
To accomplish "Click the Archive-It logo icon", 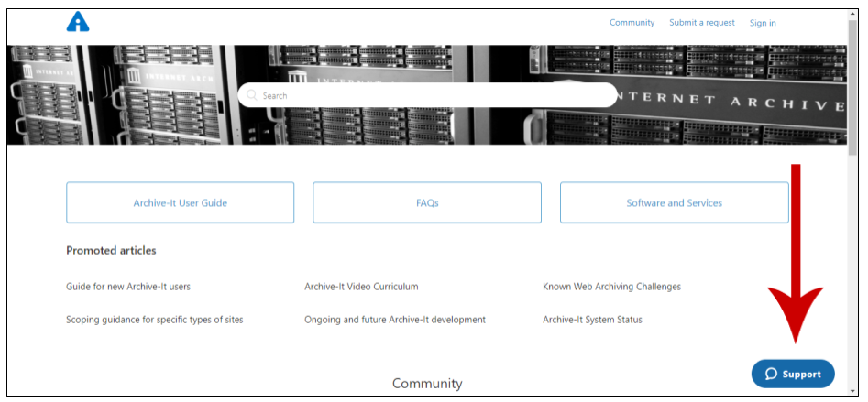I will 78,22.
